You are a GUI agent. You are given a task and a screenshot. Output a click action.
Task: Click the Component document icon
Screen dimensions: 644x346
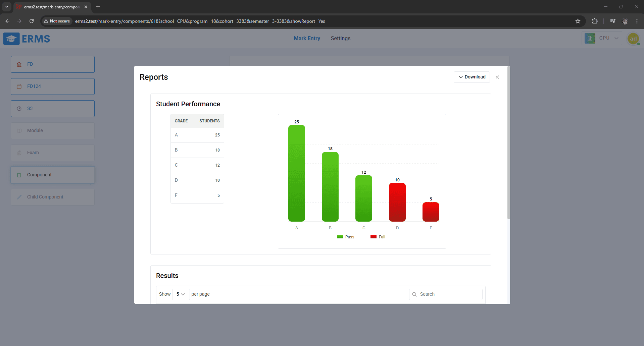(x=19, y=175)
